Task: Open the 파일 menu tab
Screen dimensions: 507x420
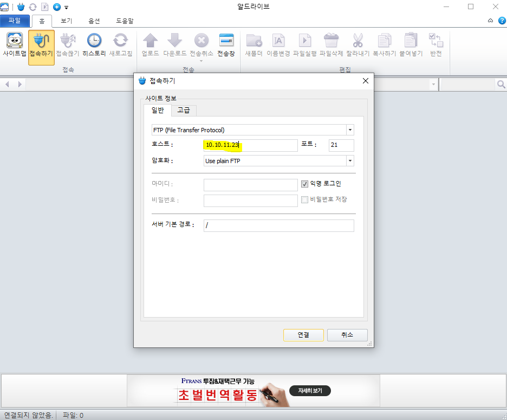Action: click(15, 21)
